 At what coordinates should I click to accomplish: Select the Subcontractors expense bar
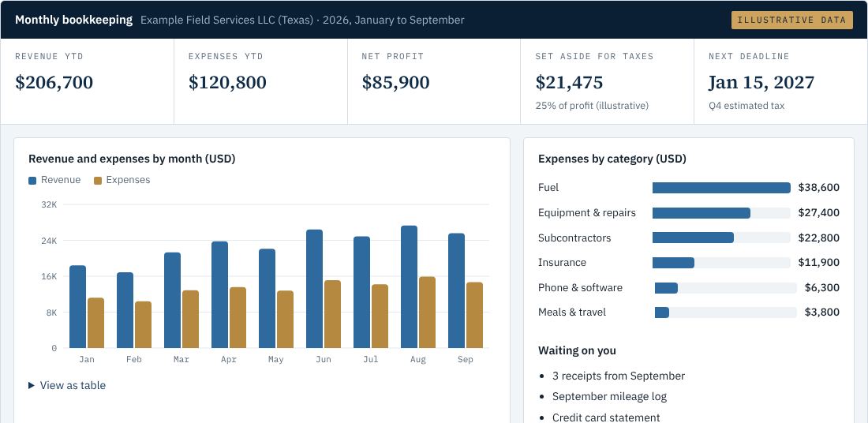tap(693, 238)
